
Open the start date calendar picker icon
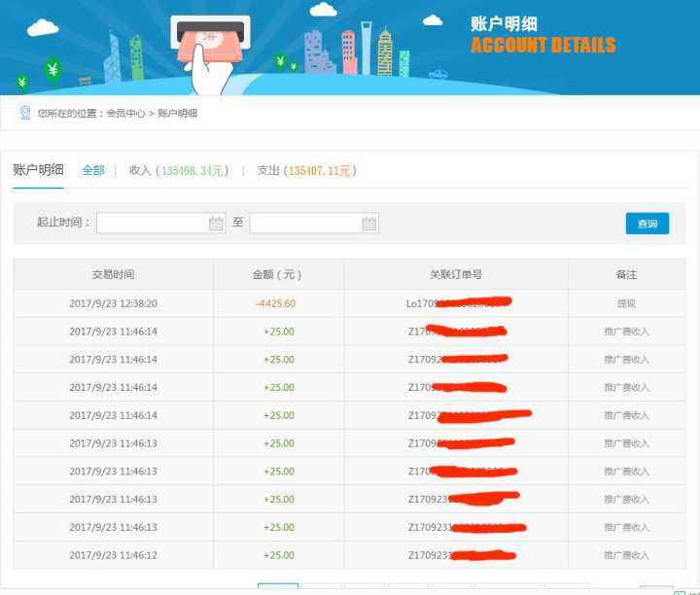[216, 224]
